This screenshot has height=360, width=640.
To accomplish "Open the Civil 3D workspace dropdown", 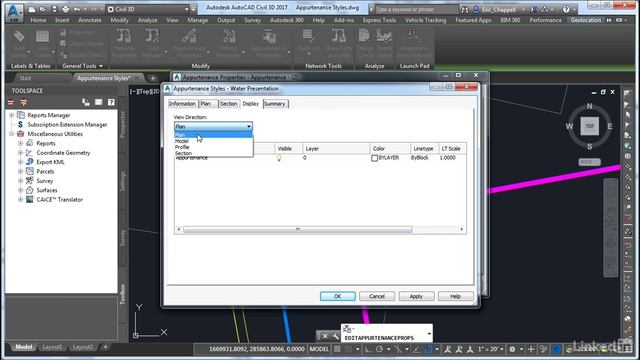I will 148,9.
